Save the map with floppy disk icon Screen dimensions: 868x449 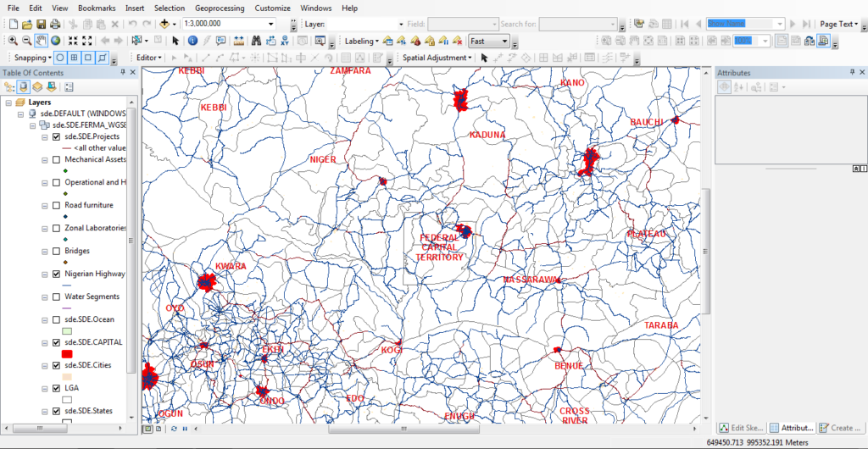(41, 24)
